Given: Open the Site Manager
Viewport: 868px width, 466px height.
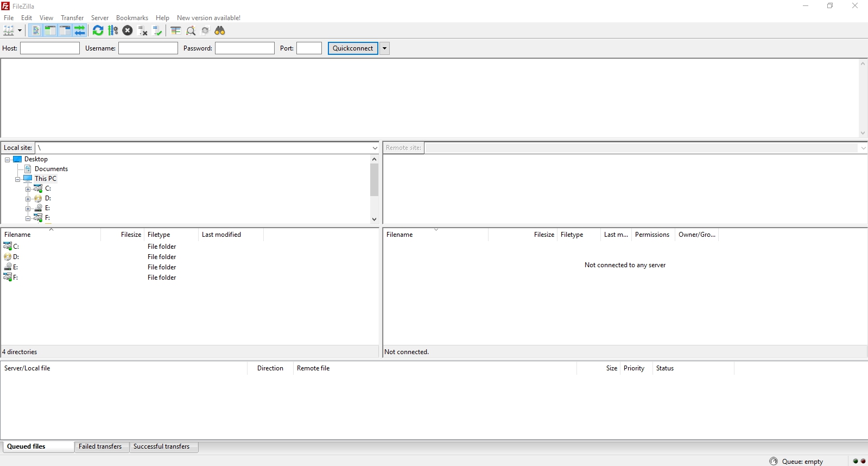Looking at the screenshot, I should [9, 30].
